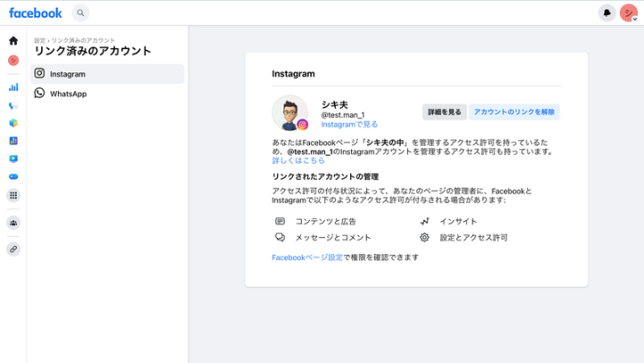Open the search magnifier button

click(80, 13)
